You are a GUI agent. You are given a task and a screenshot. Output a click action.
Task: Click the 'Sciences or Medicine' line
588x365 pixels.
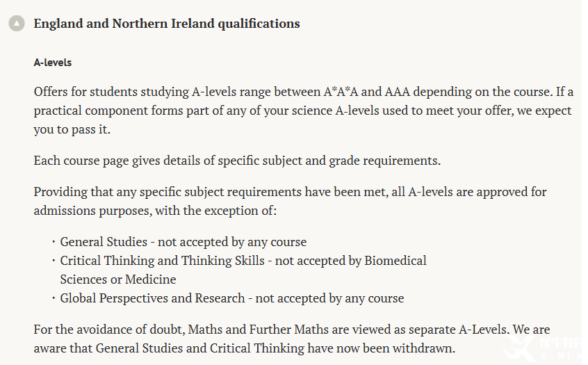(x=118, y=279)
